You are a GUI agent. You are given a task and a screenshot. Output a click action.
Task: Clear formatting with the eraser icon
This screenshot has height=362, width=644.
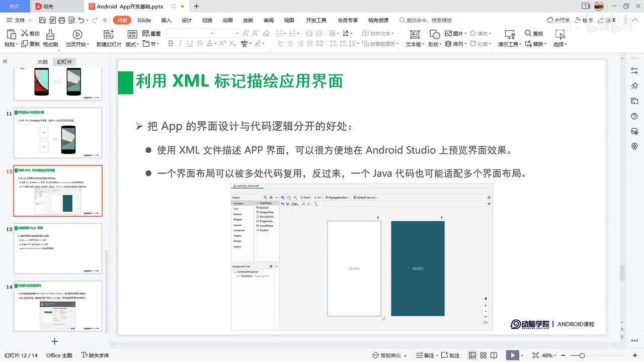point(266,33)
